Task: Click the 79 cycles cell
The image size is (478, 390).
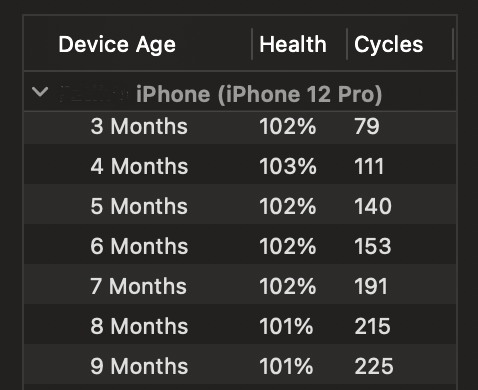Action: [367, 126]
